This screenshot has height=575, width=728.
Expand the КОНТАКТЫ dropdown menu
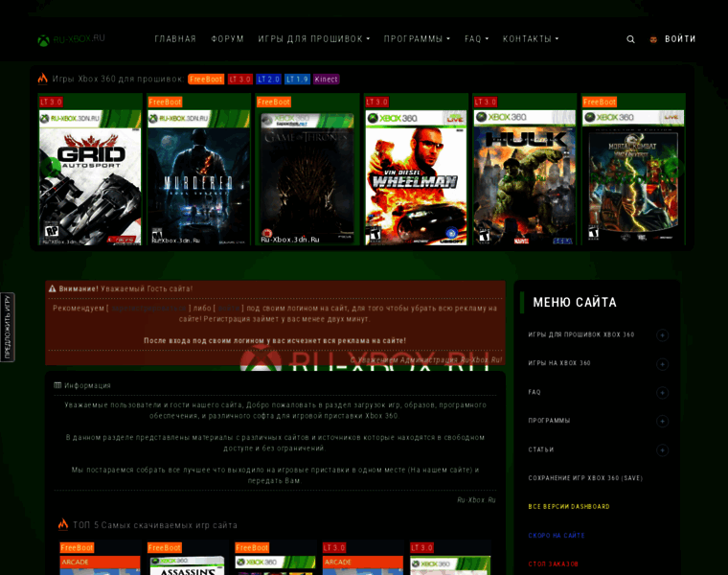point(531,39)
